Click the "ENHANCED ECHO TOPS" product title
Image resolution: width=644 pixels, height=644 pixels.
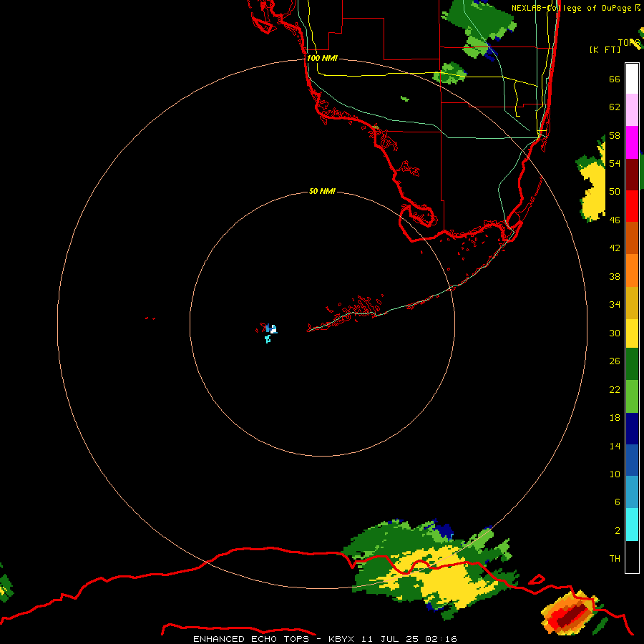tap(251, 639)
